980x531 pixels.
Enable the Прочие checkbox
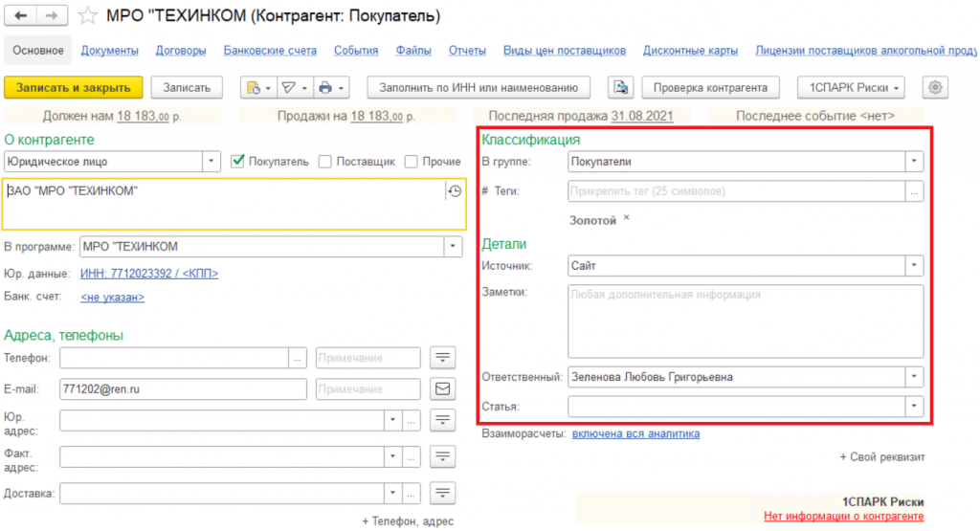click(x=411, y=161)
